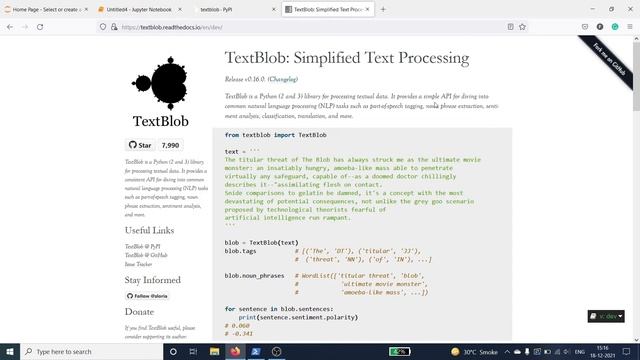The width and height of the screenshot is (640, 360).
Task: Click the 'from textblob import TextBlob' line
Action: coord(276,135)
